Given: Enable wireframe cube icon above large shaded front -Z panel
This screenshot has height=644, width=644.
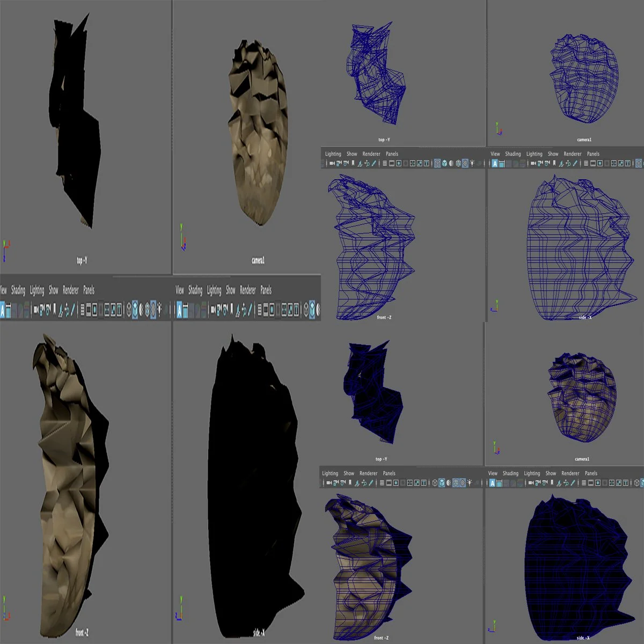Looking at the screenshot, I should point(128,310).
